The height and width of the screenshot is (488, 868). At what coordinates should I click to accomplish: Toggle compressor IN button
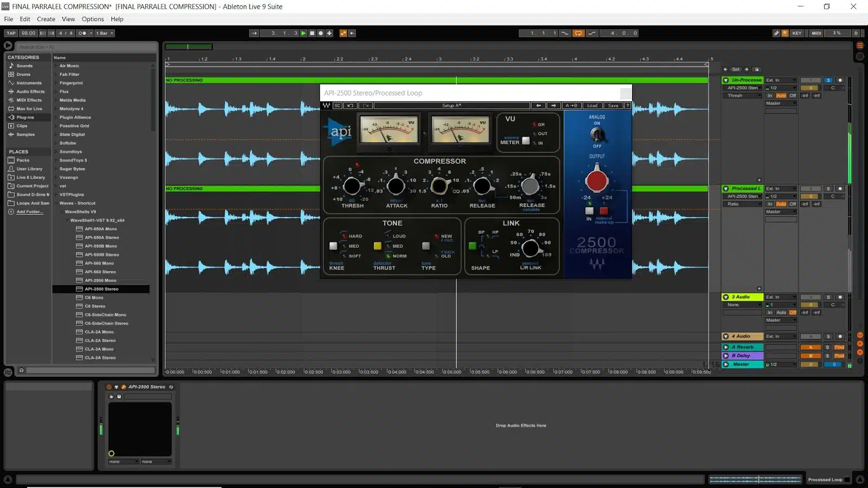tap(589, 211)
